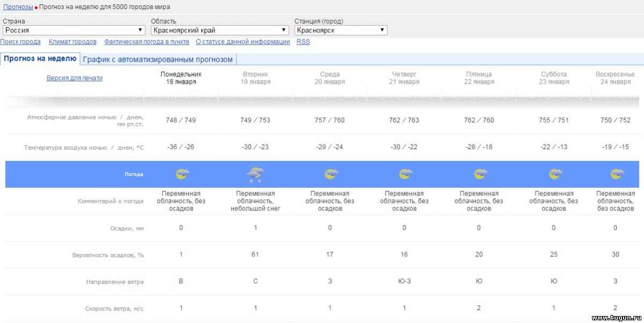
Task: Click Monday's wind direction В
Action: [x=181, y=281]
